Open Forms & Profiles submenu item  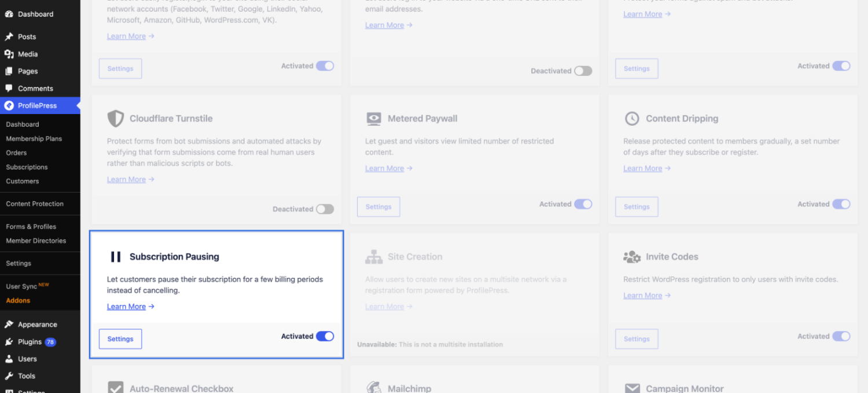31,227
